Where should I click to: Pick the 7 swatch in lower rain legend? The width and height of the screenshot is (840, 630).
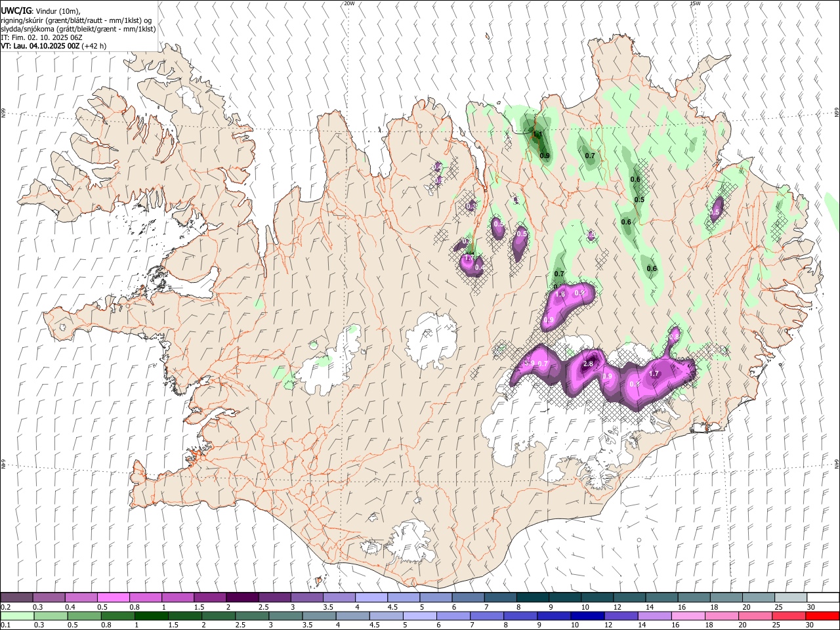click(x=487, y=616)
